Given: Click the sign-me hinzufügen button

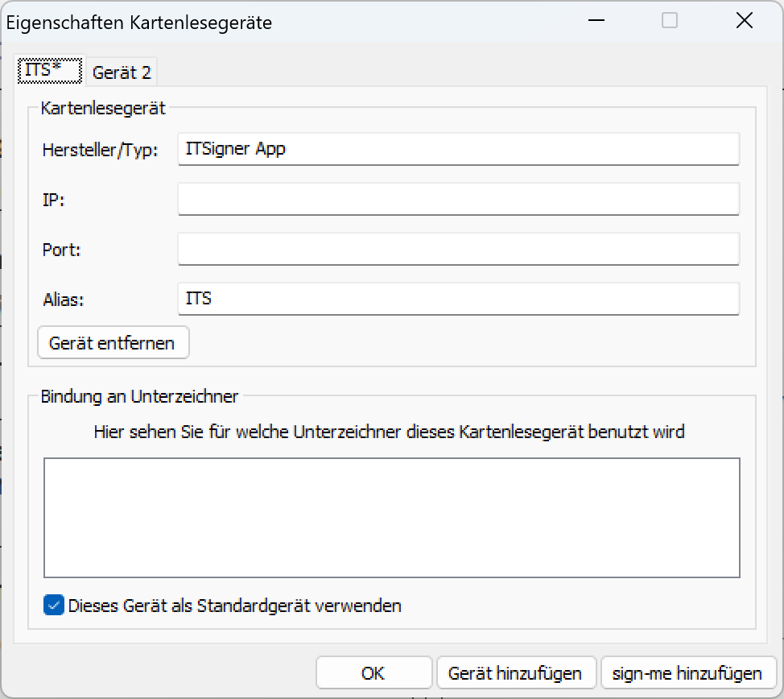Looking at the screenshot, I should 687,673.
